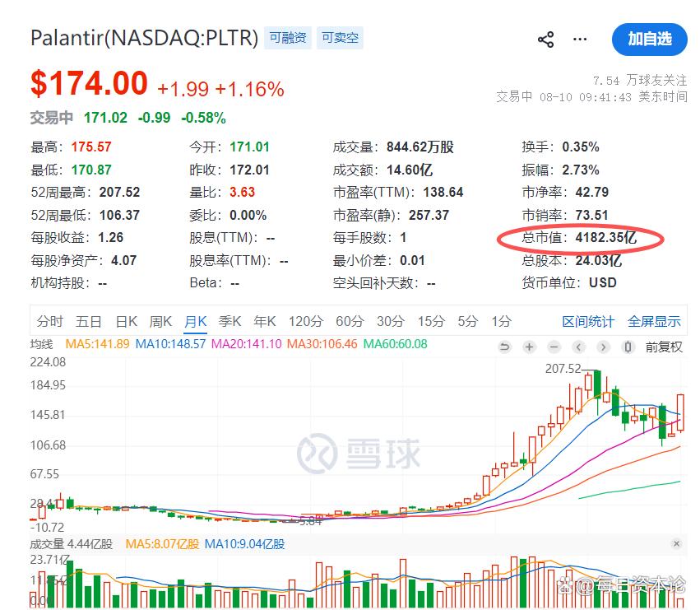Select the 月K chart tab
Screen dimensions: 700x610
click(196, 321)
